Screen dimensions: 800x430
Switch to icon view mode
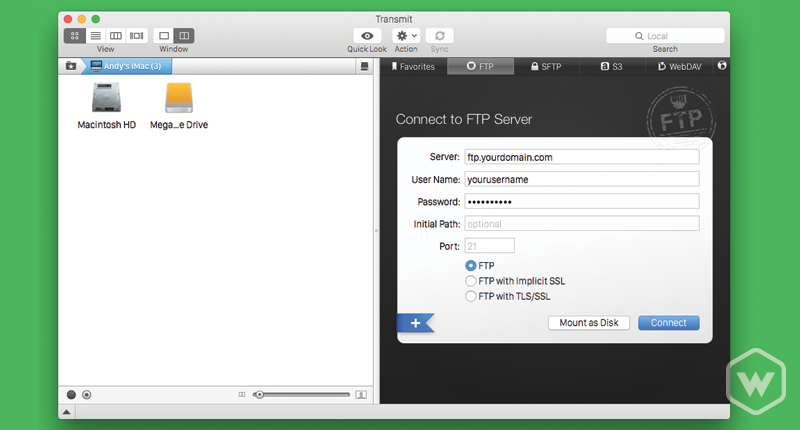(74, 36)
